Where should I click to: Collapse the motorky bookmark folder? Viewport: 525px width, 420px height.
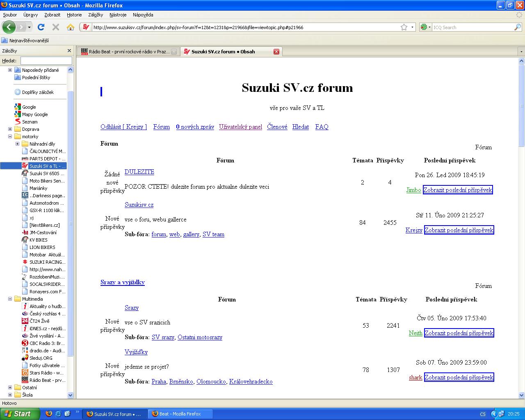tap(10, 137)
